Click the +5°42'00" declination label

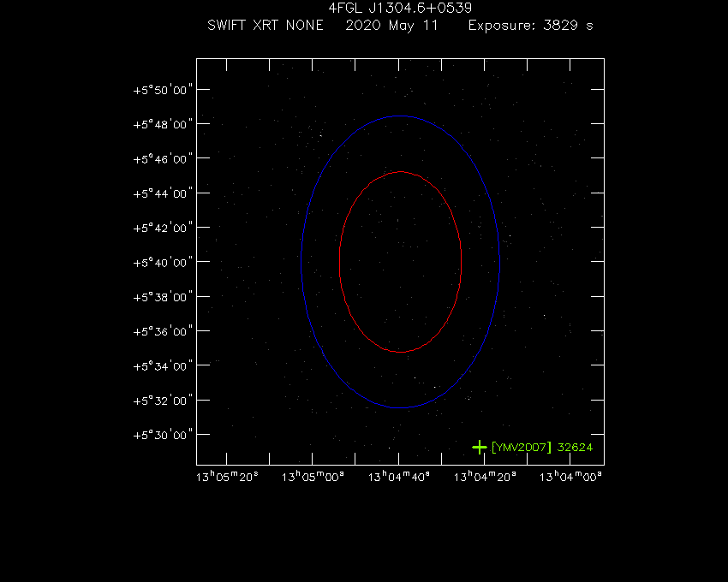tap(163, 228)
